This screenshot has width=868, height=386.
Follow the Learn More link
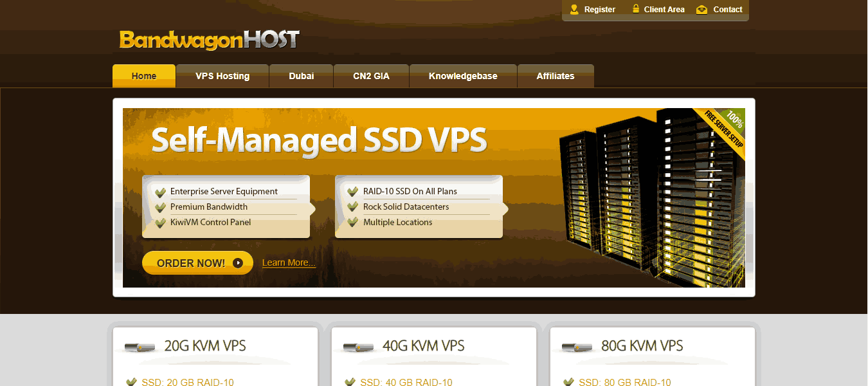point(289,262)
